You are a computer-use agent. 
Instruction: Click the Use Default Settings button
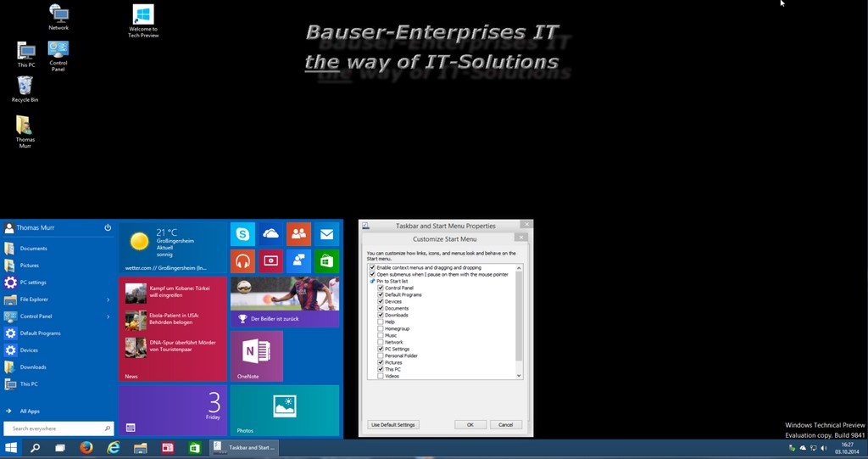point(393,424)
